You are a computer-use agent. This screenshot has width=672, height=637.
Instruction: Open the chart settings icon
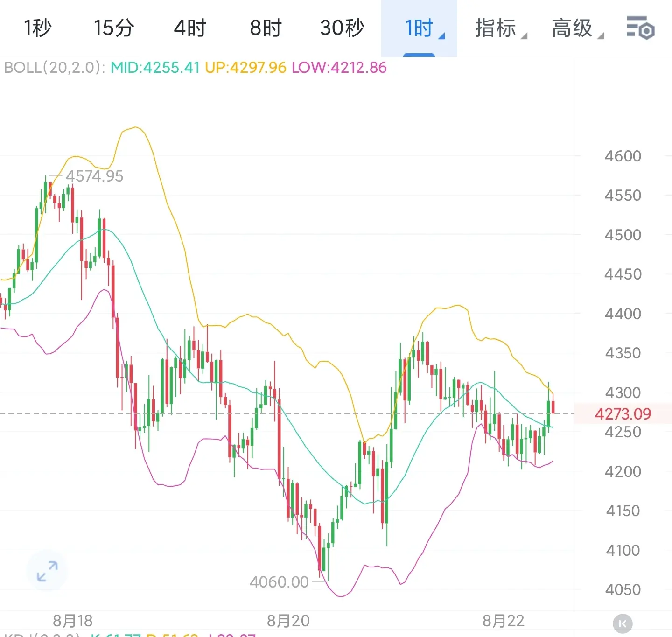(640, 28)
